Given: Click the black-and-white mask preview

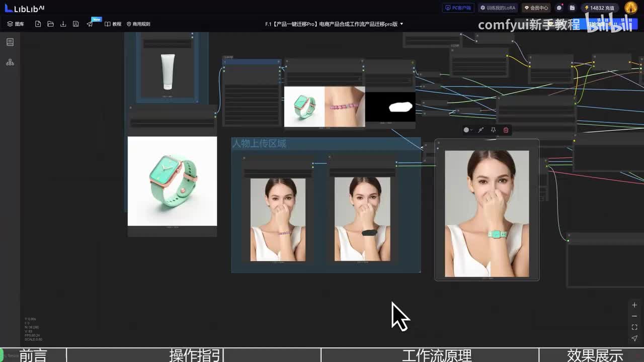Looking at the screenshot, I should 390,107.
